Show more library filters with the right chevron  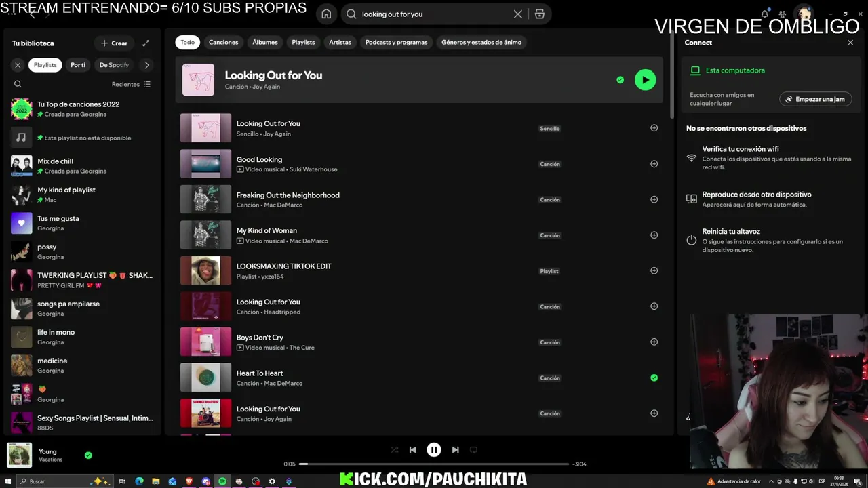click(x=146, y=65)
